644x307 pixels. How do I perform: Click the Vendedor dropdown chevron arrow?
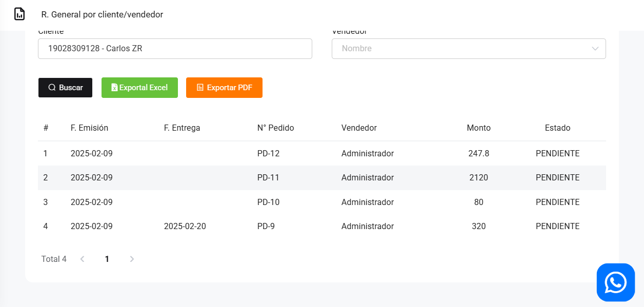(x=595, y=49)
